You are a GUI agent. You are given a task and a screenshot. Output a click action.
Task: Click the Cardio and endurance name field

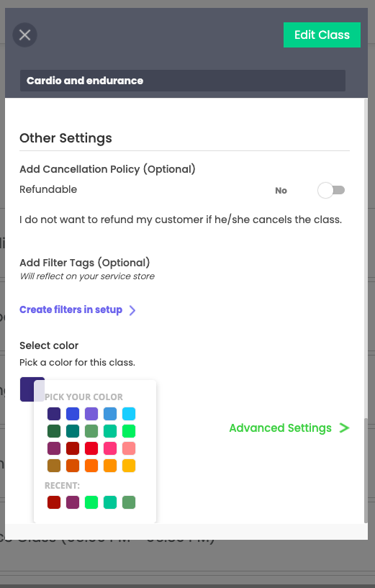183,81
